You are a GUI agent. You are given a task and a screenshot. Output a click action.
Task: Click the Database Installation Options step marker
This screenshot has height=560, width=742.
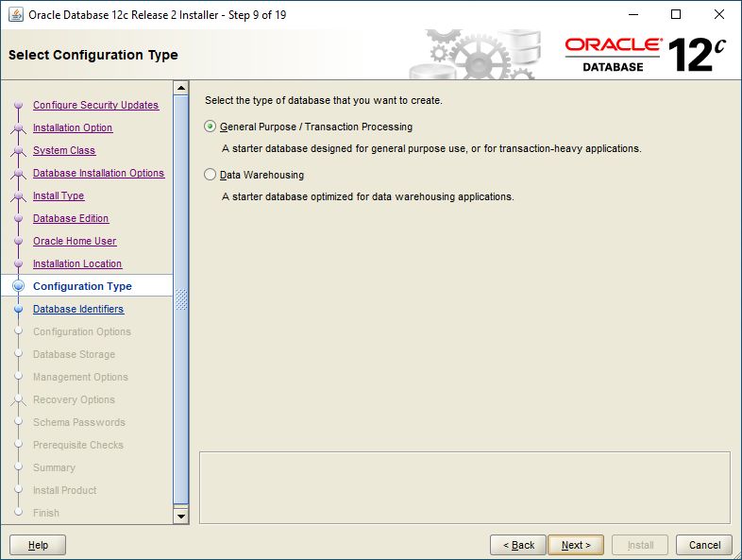pos(19,173)
